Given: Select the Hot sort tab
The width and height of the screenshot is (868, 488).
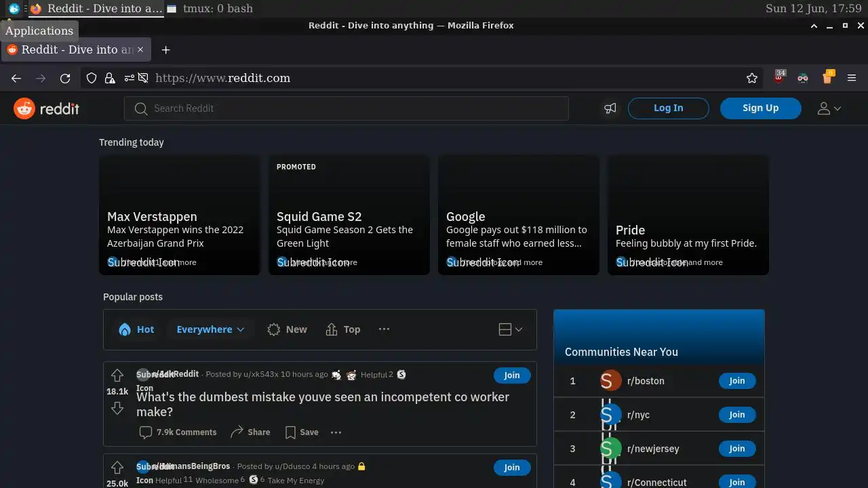Looking at the screenshot, I should click(x=136, y=329).
